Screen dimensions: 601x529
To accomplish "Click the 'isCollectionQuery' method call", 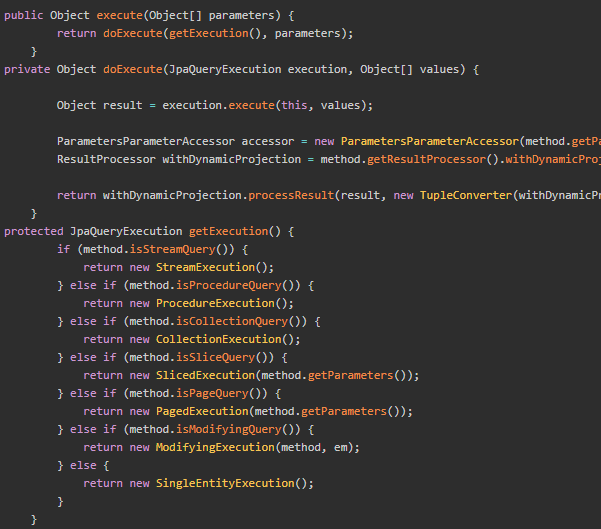I will [232, 322].
